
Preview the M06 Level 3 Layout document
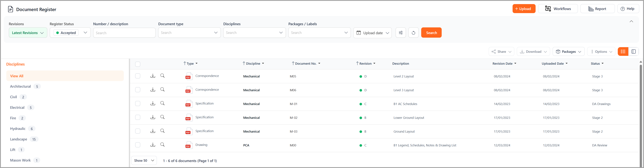162,89
